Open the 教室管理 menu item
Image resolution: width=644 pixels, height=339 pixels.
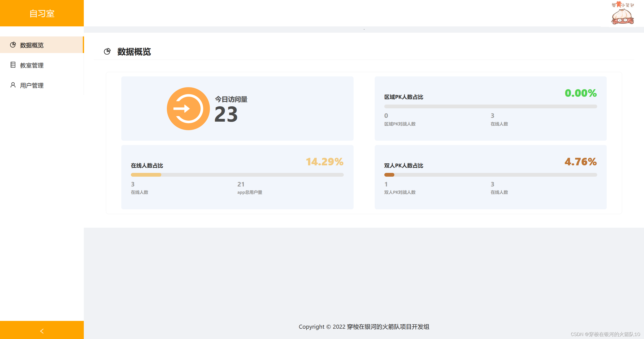(x=32, y=65)
